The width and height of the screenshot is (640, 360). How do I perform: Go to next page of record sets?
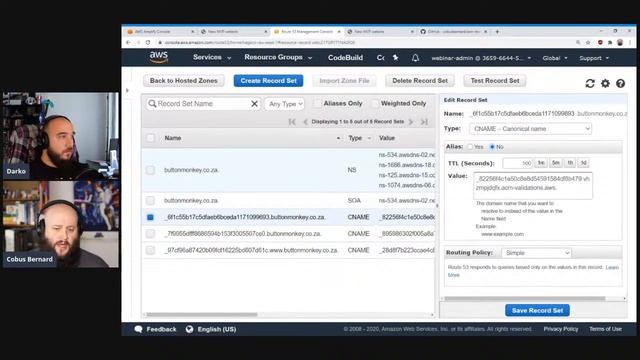click(x=411, y=122)
